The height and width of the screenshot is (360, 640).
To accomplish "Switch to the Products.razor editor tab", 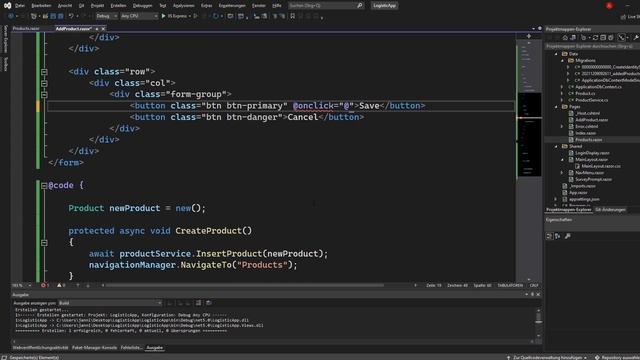I will (26, 29).
